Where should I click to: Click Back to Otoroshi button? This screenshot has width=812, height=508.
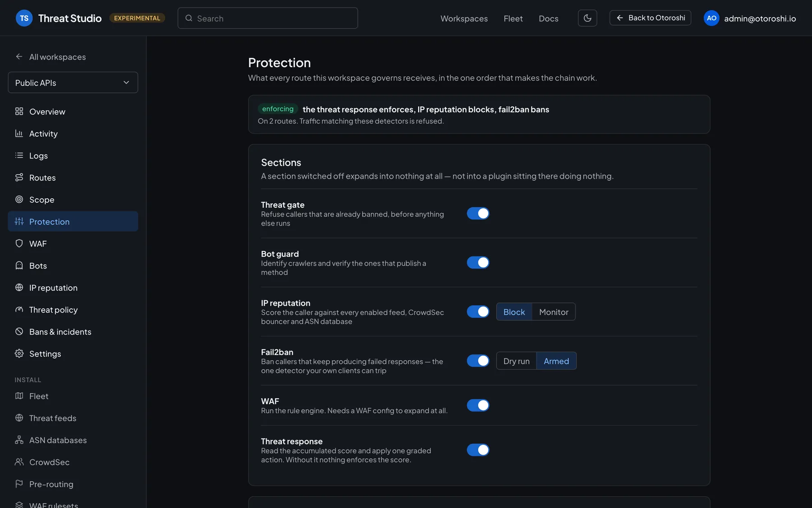(x=650, y=18)
